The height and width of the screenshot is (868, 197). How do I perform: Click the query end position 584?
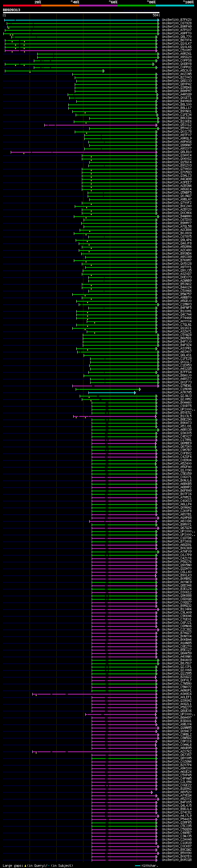click(x=155, y=15)
